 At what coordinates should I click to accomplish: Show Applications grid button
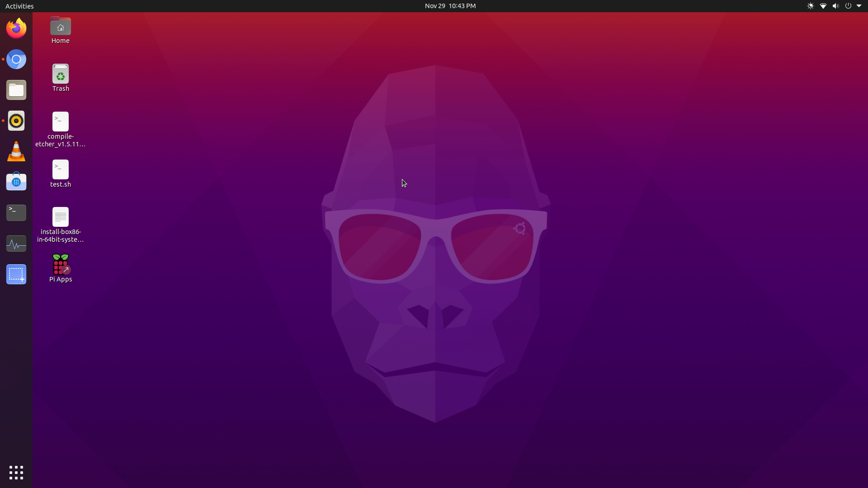(16, 473)
